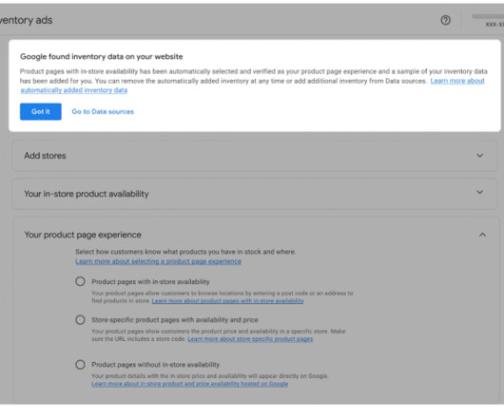The image size is (504, 420).
Task: Open Learn more about product pages with in-store availability
Action: click(x=227, y=301)
